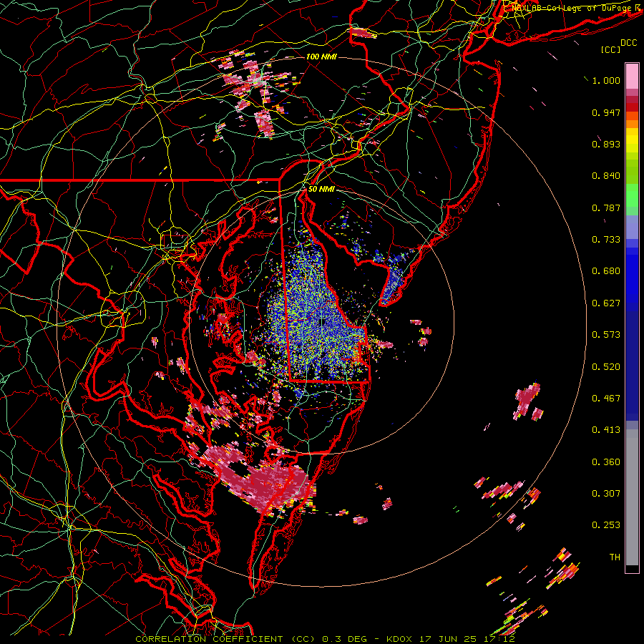Click the 0.467 color scale value
This screenshot has height=644, width=644.
pos(606,399)
